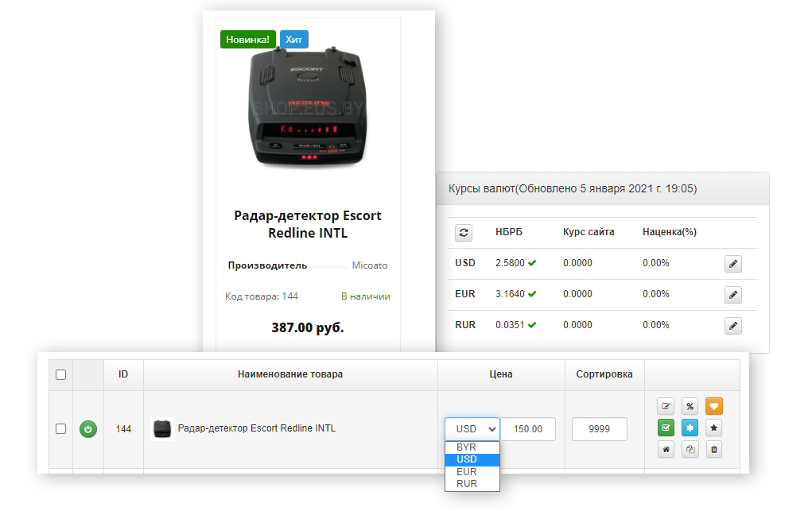Click the sort order field showing 9999
Screen dimensions: 812x511
[x=599, y=428]
